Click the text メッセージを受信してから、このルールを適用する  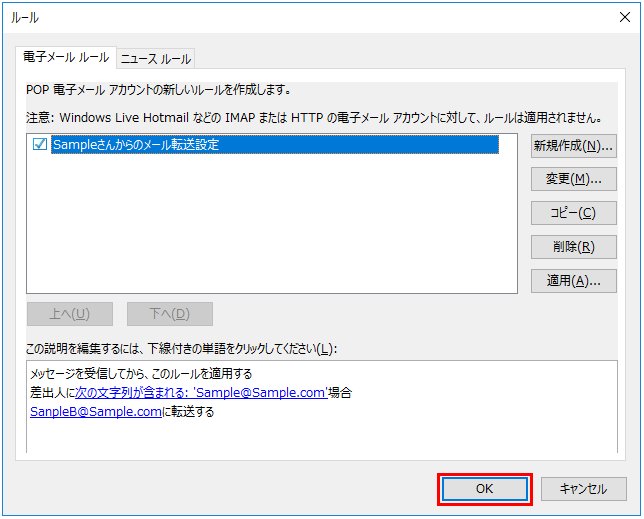click(x=141, y=374)
